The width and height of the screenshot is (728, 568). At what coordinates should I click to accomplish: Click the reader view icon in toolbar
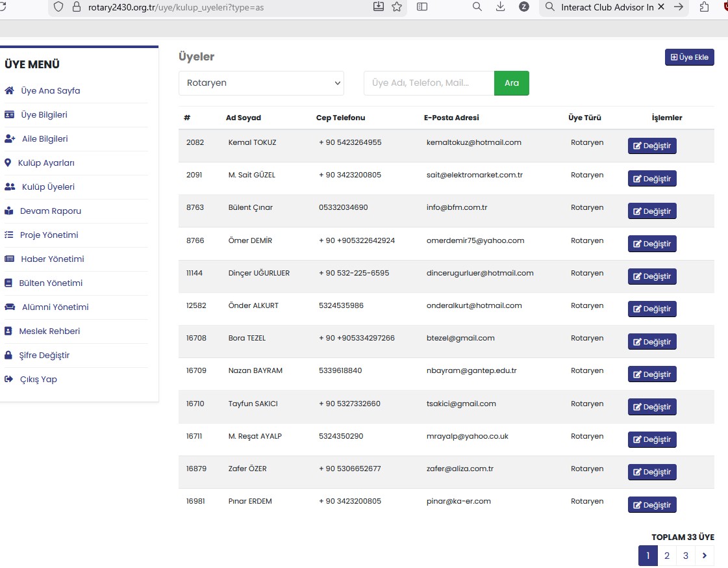422,7
